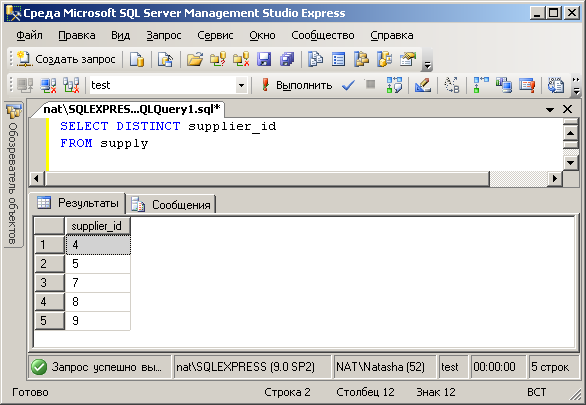Image resolution: width=586 pixels, height=405 pixels.
Task: Click the horizontal scrollbar in query editor
Action: click(x=267, y=179)
